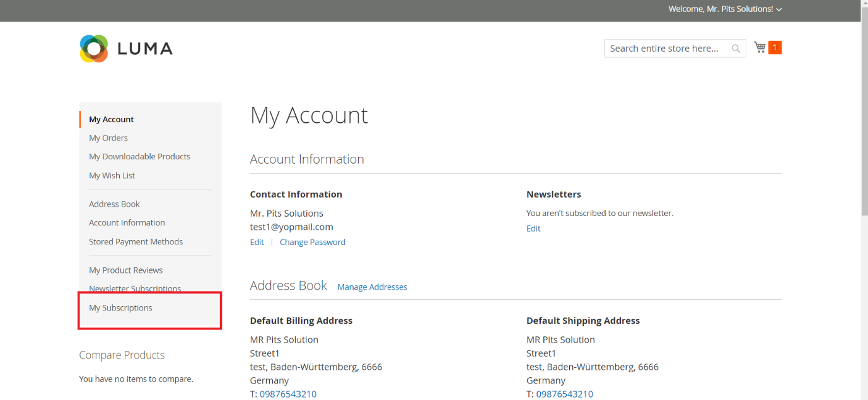Click the Luma logo icon
The width and height of the screenshot is (868, 400).
[94, 49]
